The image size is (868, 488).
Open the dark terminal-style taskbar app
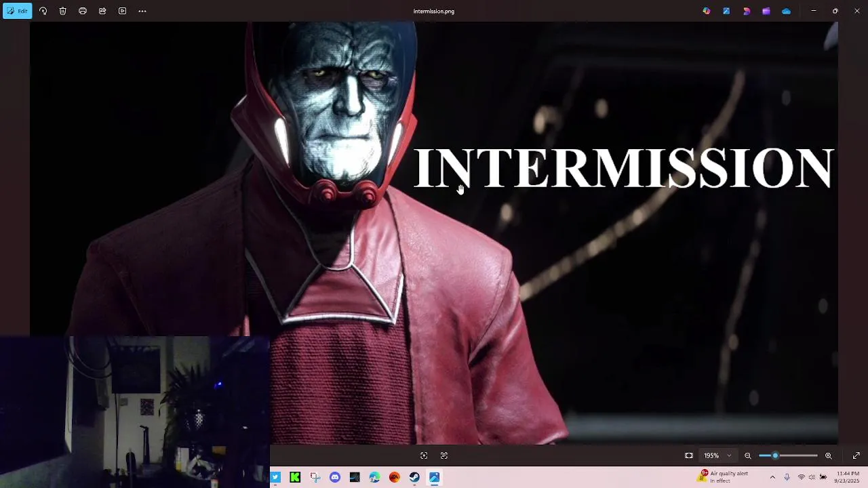pyautogui.click(x=355, y=477)
